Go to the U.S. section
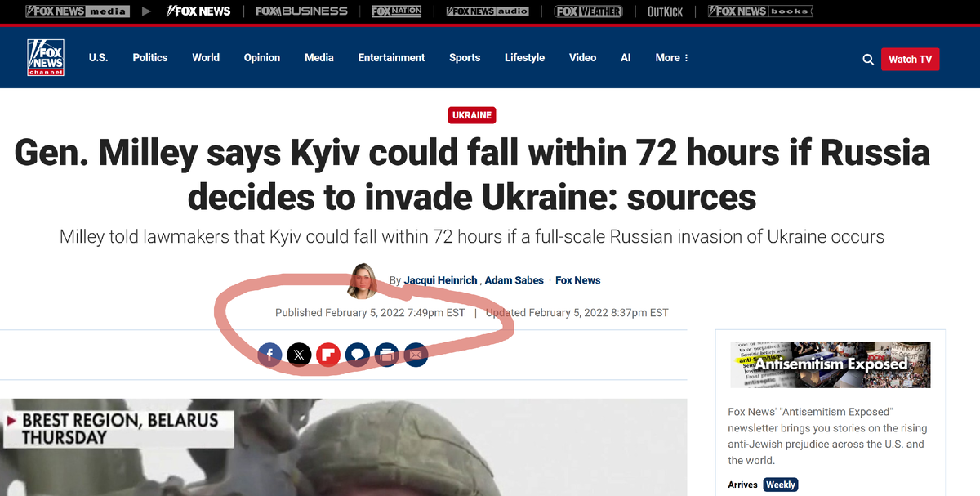980x496 pixels. coord(98,58)
